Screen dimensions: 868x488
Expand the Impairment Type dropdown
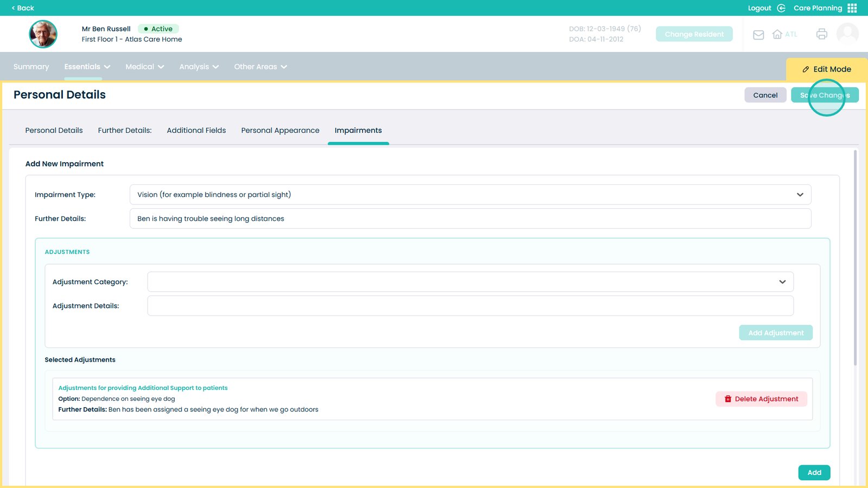(x=800, y=195)
